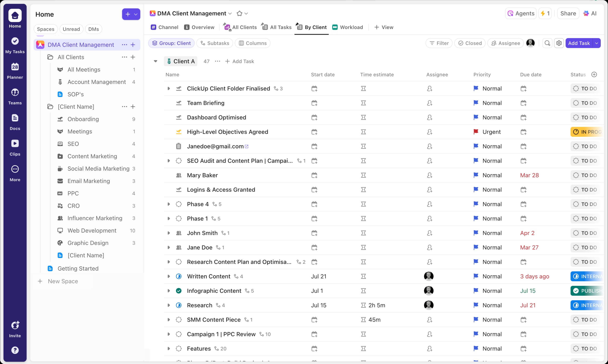Toggle the Closed tasks filter
Viewport: 608px width, 364px height.
(x=470, y=43)
